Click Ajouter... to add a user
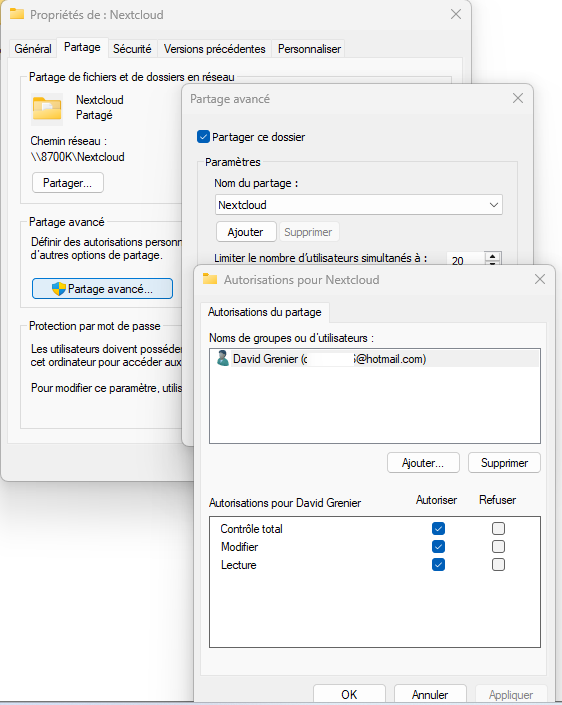 (x=423, y=463)
